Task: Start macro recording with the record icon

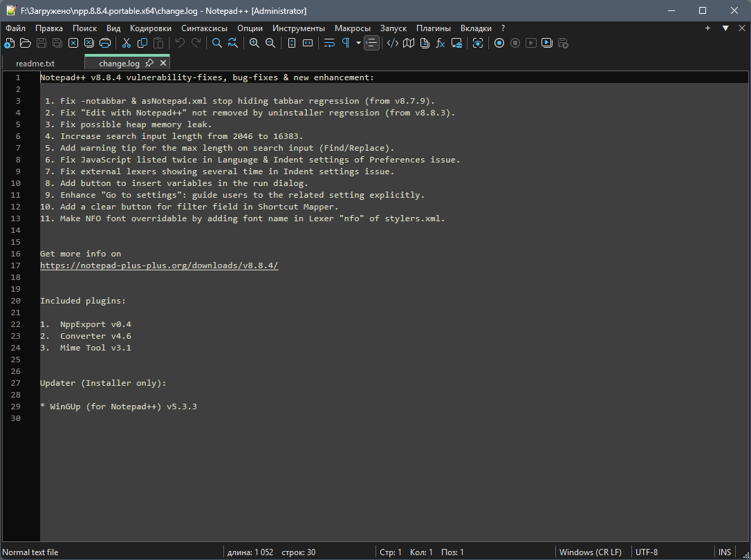Action: 499,43
